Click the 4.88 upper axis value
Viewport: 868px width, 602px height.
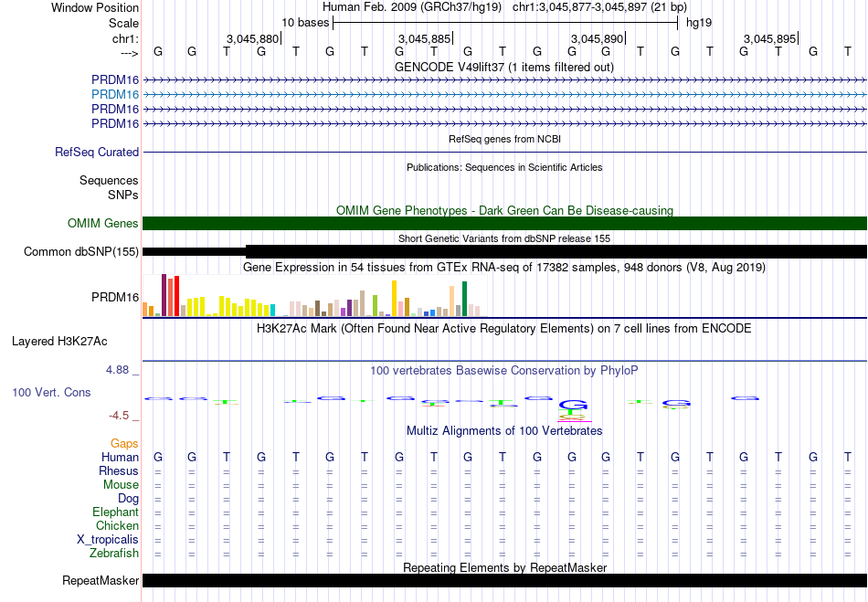click(117, 370)
